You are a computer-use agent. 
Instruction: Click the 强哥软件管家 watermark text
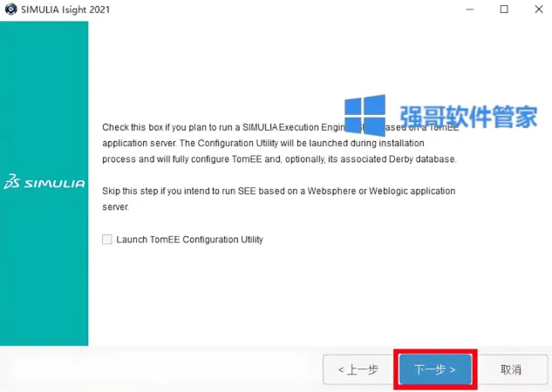(468, 117)
